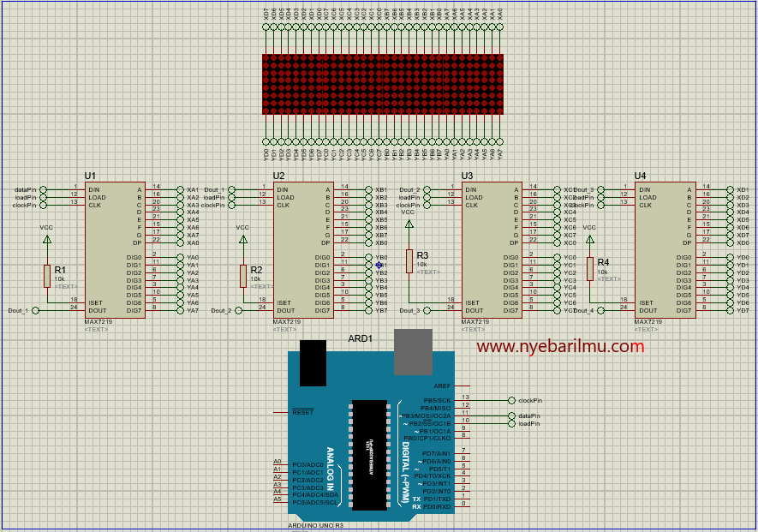
Task: Select the loadPin terminal beside Arduino
Action: [512, 423]
